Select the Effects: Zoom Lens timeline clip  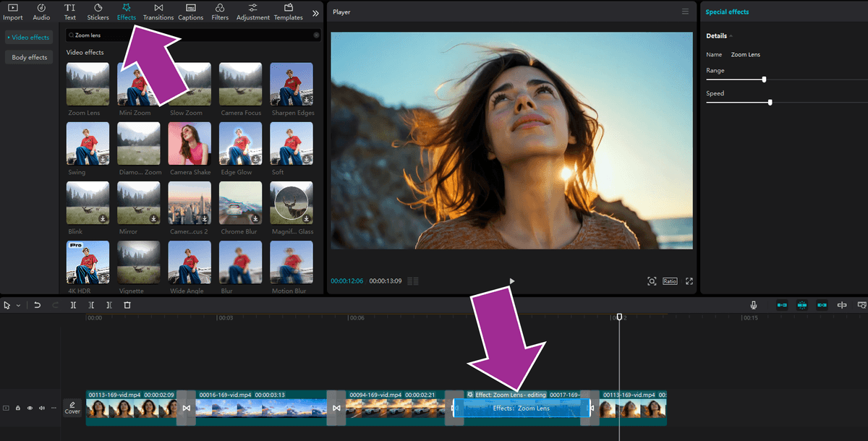click(521, 408)
